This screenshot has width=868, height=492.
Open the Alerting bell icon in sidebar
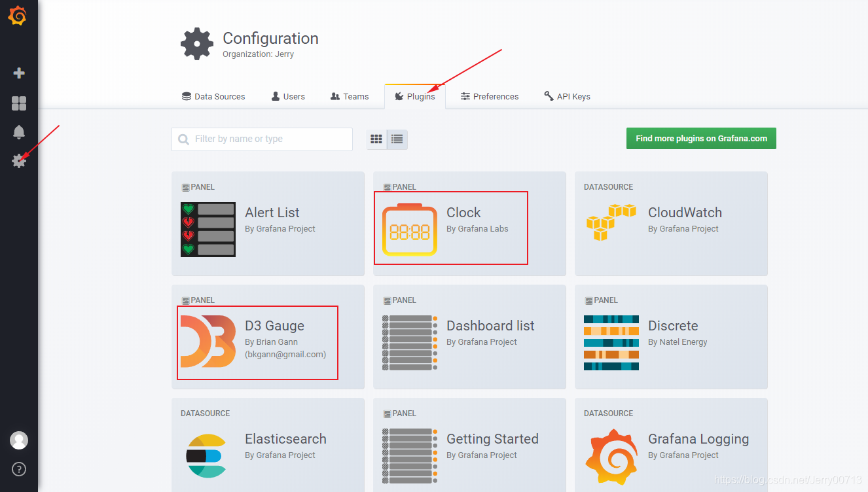point(19,132)
